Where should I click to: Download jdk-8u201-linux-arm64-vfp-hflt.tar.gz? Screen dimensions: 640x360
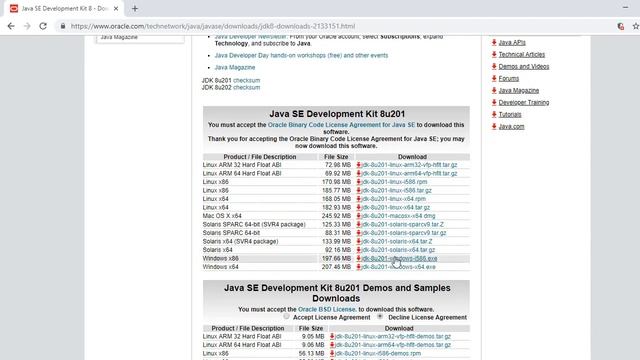pyautogui.click(x=409, y=173)
